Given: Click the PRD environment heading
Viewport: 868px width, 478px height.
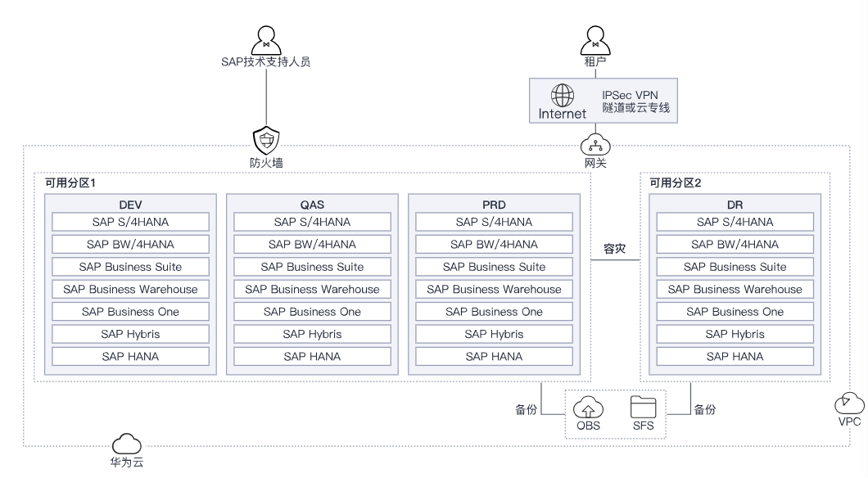Looking at the screenshot, I should click(494, 205).
